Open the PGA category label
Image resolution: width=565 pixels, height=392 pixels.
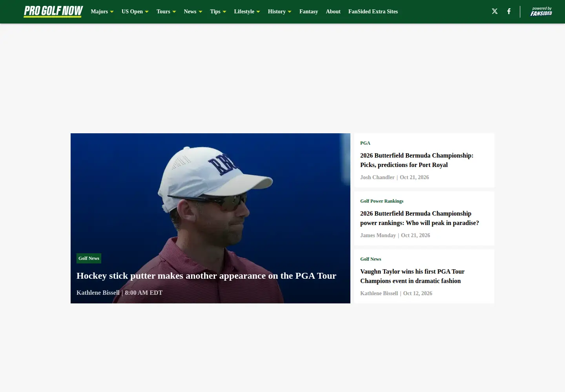point(365,143)
